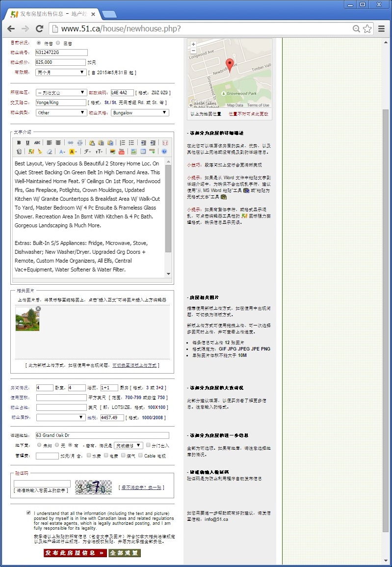Screen dimensions: 392x567
Task: Open the highlight color picker A
Action: pos(73,152)
